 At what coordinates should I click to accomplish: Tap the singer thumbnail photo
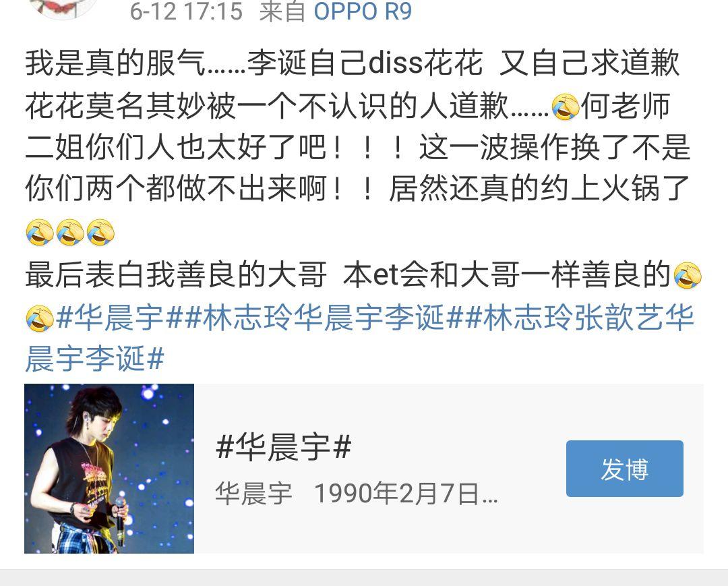coord(109,469)
